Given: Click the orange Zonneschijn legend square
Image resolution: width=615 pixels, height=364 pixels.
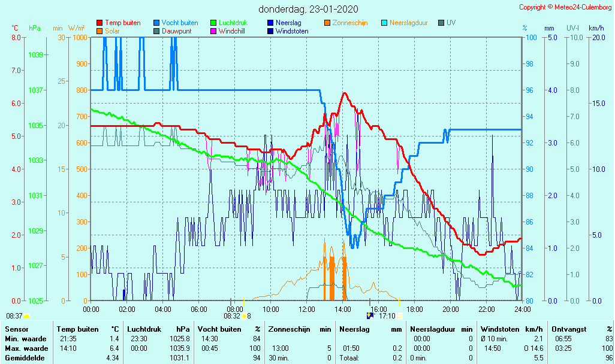Looking at the screenshot, I should (x=327, y=23).
